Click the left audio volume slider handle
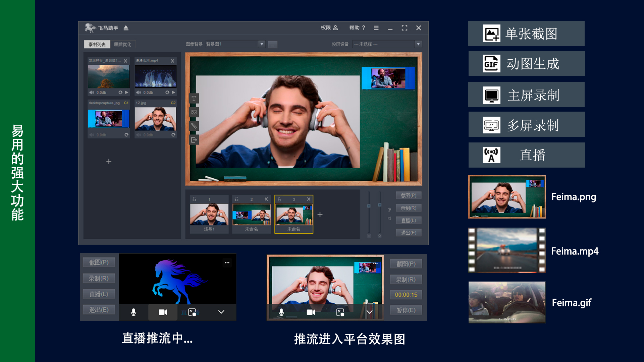The image size is (644, 362). pos(369,206)
